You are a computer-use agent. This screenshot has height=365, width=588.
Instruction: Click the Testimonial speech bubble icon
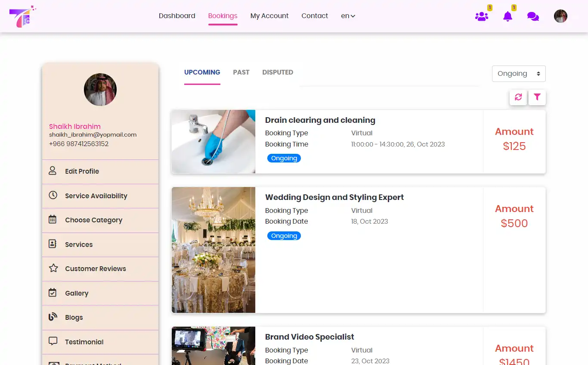coord(53,341)
